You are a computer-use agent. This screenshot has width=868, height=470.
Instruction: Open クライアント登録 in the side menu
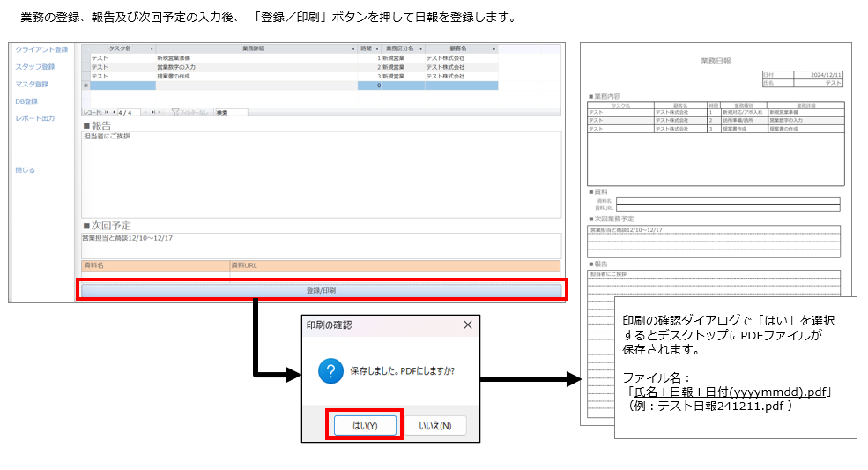[41, 50]
